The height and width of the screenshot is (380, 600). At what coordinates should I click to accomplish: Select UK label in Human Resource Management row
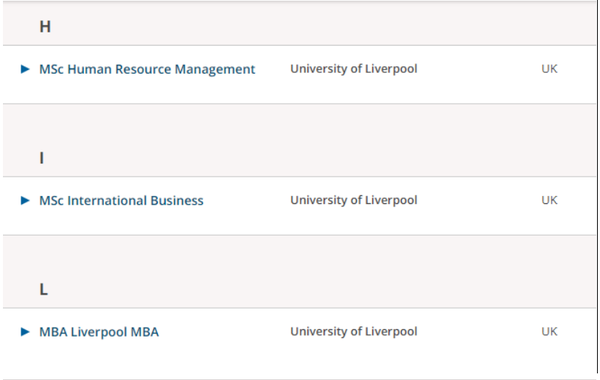[549, 69]
